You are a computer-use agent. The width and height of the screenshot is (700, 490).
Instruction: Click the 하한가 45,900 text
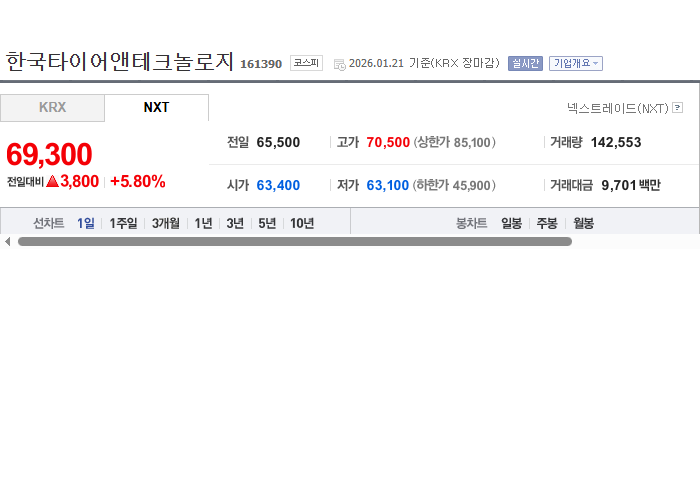tap(454, 185)
